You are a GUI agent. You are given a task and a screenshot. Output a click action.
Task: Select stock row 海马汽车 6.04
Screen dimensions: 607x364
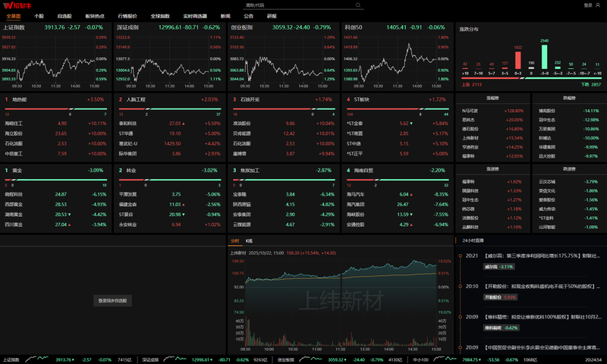click(x=398, y=194)
